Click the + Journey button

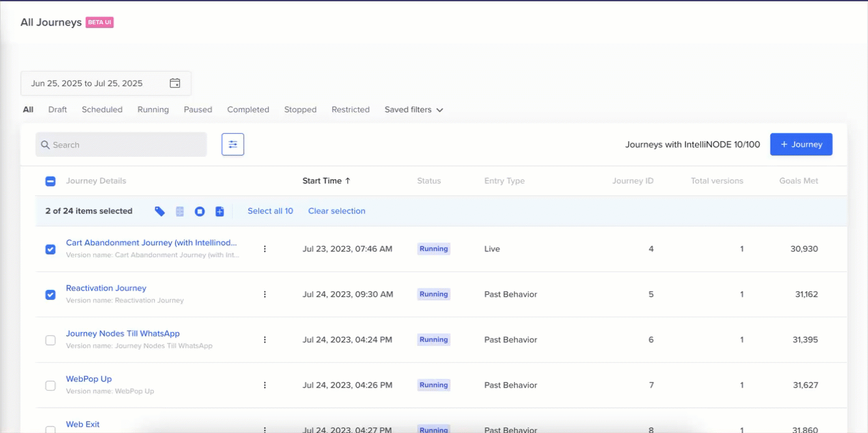(801, 144)
